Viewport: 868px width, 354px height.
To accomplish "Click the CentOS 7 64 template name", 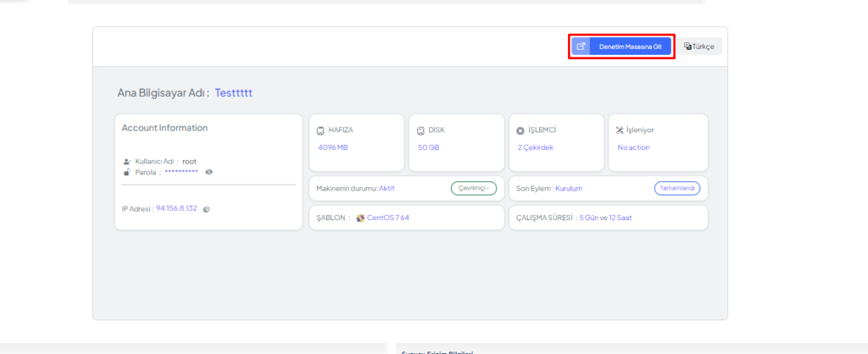I will click(388, 218).
